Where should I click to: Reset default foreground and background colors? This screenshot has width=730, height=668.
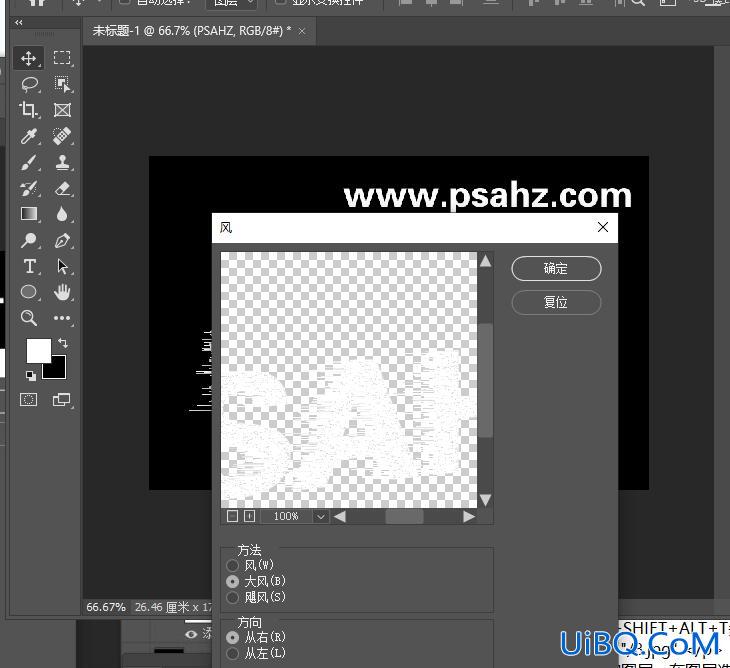pyautogui.click(x=31, y=375)
